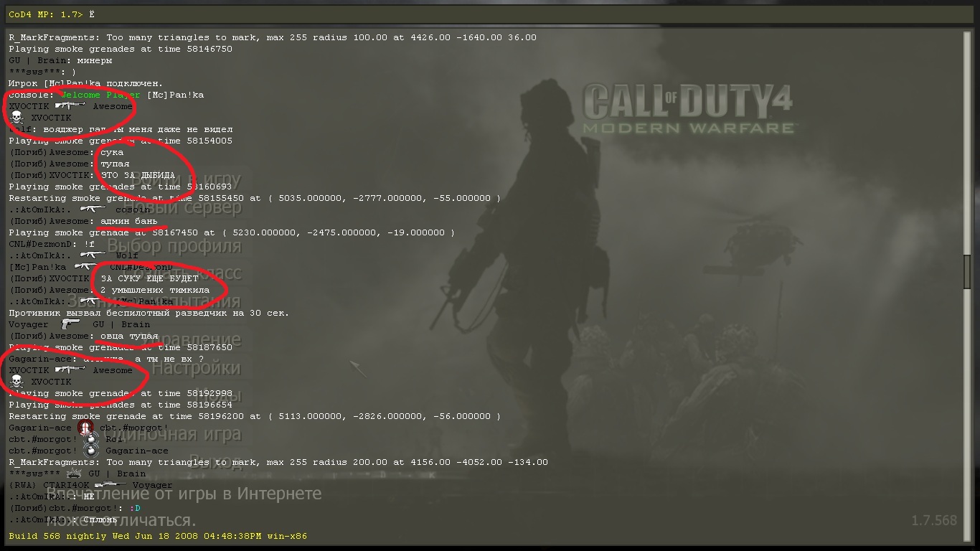Image resolution: width=980 pixels, height=551 pixels.
Task: Click the console scrollbar thumb
Action: click(x=967, y=272)
